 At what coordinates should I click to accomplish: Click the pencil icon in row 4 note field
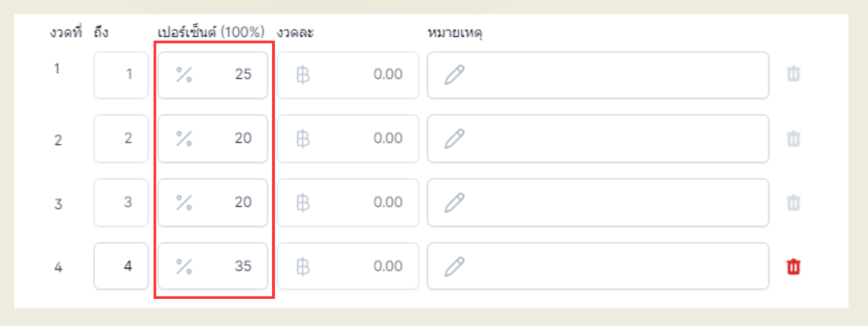454,267
